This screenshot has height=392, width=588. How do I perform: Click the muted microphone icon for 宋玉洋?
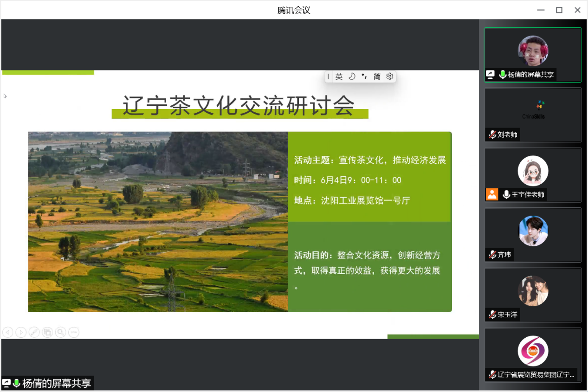[492, 315]
